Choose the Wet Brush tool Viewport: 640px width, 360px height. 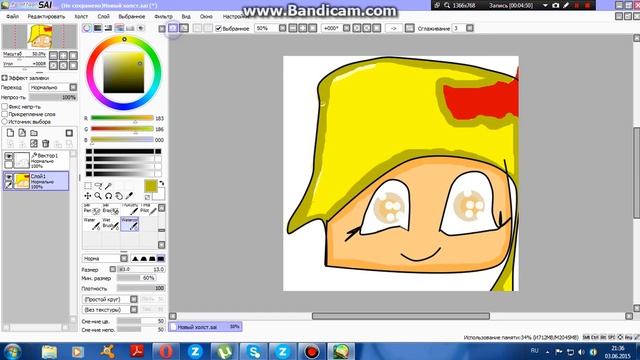[111, 224]
